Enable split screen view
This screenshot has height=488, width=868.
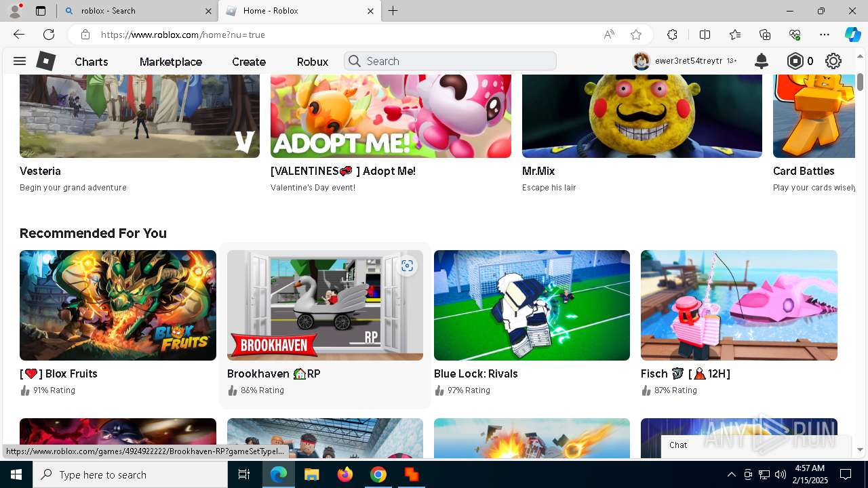(705, 35)
